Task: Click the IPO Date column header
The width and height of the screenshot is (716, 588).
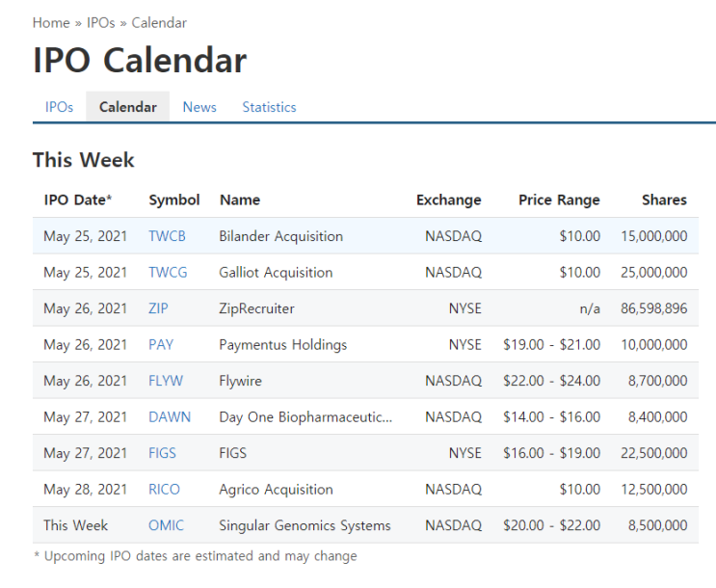Action: [x=78, y=200]
